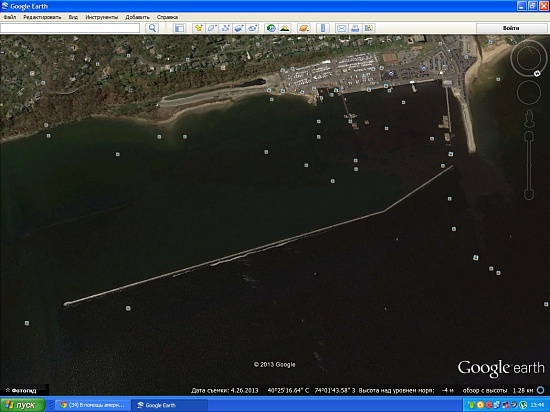Click the email envelope icon
The image size is (550, 412).
tap(341, 28)
